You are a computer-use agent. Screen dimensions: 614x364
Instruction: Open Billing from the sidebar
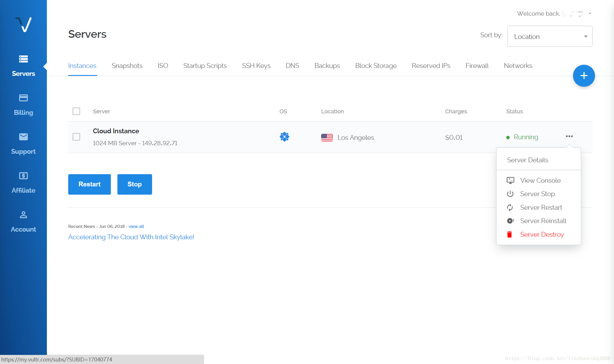point(23,105)
